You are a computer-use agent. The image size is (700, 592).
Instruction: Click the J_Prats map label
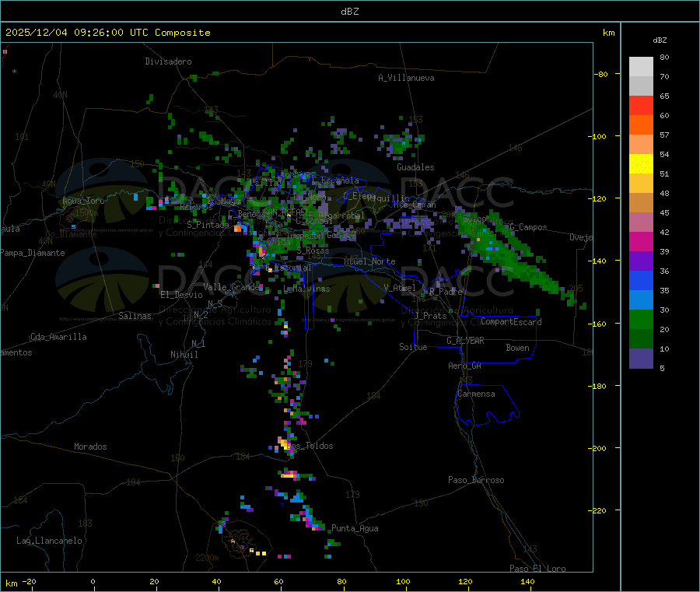point(430,316)
